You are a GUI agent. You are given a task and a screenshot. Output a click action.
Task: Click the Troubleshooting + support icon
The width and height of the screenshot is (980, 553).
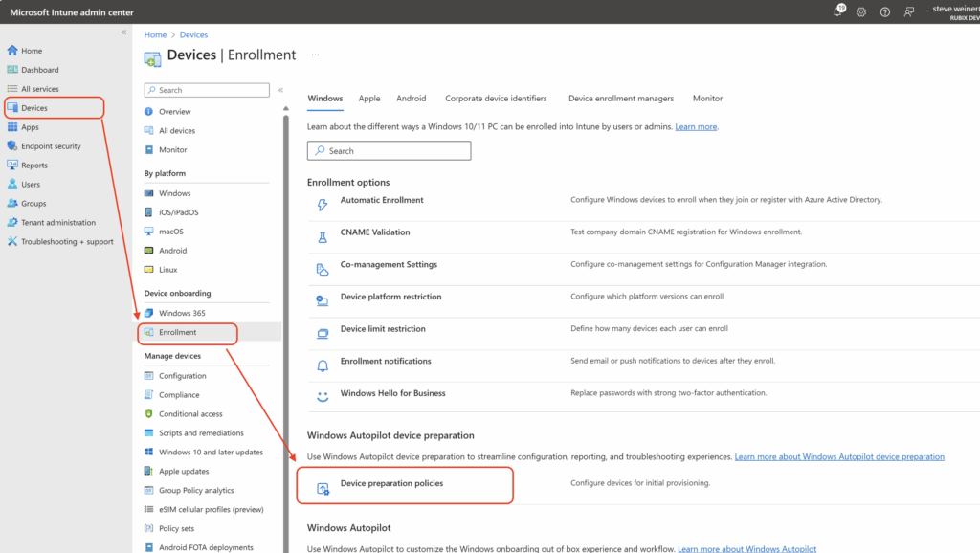[x=12, y=241]
